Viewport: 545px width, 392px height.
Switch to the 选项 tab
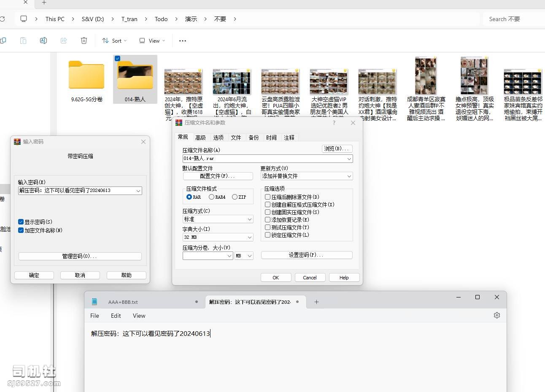[x=218, y=138]
